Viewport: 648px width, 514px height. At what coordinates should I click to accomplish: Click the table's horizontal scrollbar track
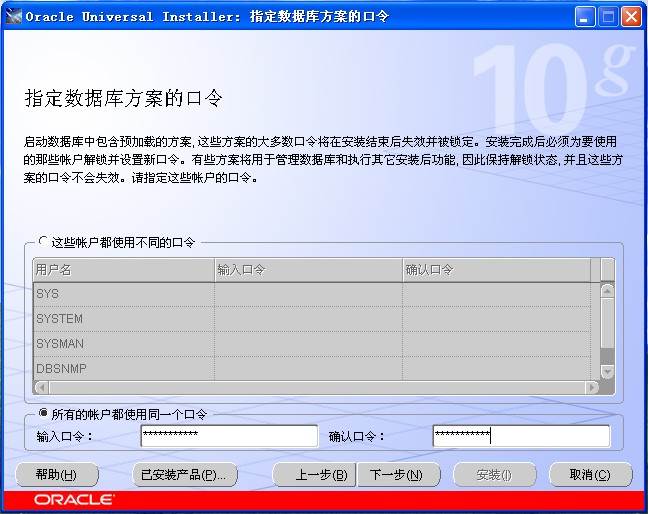317,388
